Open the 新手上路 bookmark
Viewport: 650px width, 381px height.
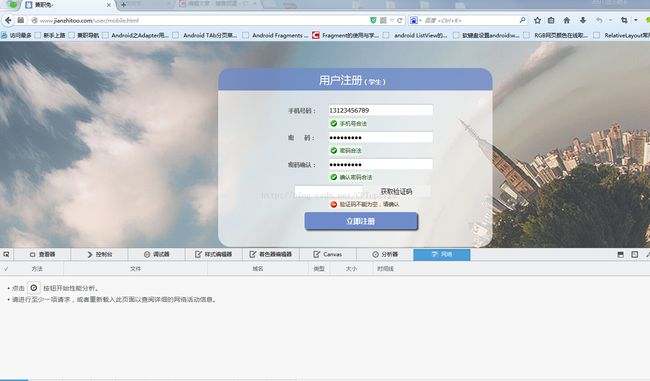[x=50, y=35]
